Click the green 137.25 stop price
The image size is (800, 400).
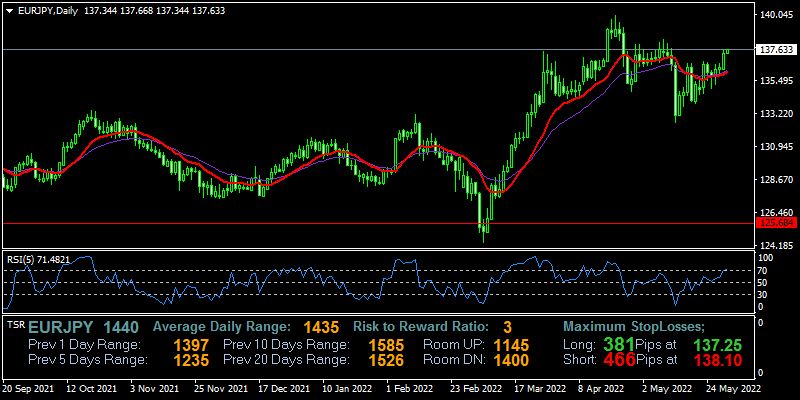pos(719,345)
